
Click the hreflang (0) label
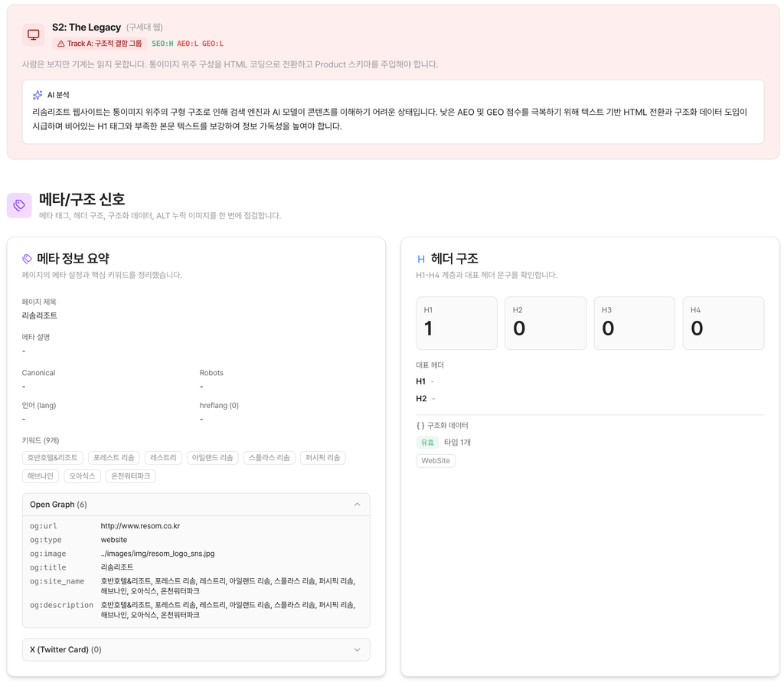coord(219,406)
